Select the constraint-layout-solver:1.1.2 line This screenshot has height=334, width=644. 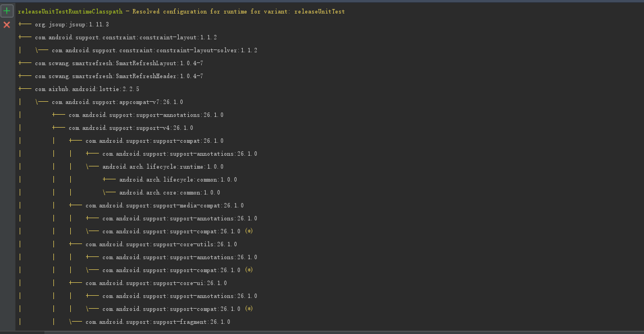click(155, 51)
